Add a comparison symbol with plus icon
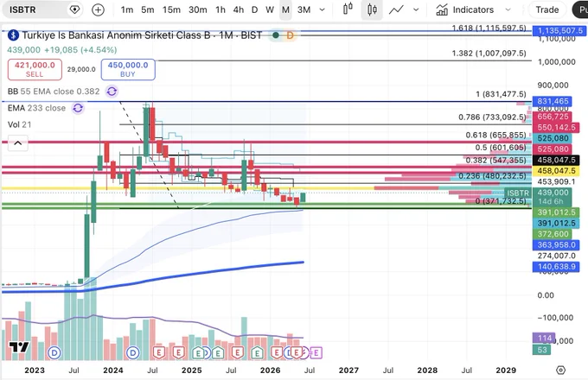Viewport: 588px width, 380px height. (99, 9)
